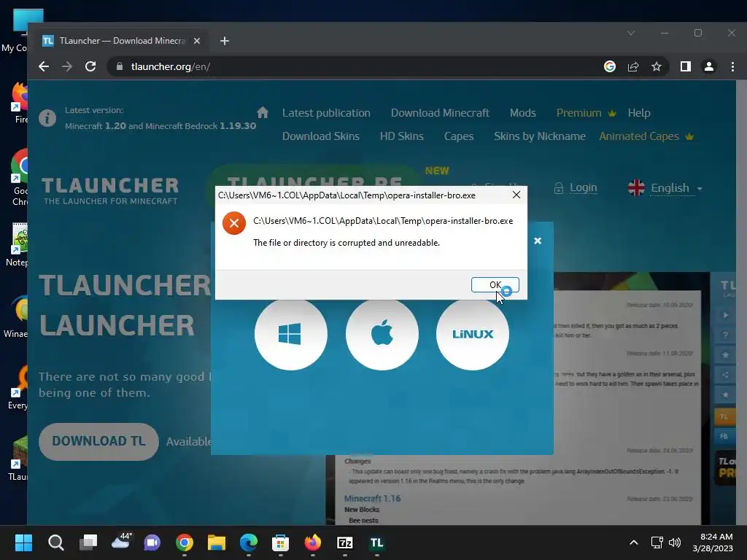
Task: Open Latest publication menu item
Action: pos(326,113)
